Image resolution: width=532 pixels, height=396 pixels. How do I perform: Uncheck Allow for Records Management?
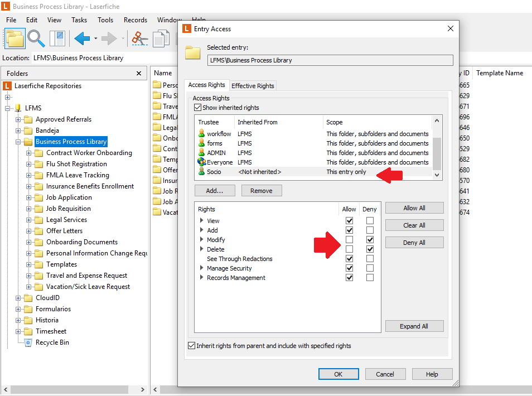pos(349,278)
